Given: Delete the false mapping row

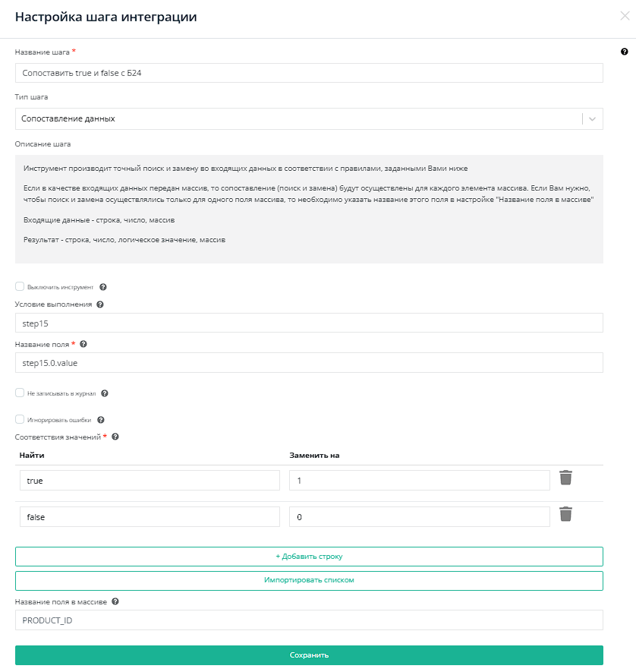Looking at the screenshot, I should tap(565, 515).
